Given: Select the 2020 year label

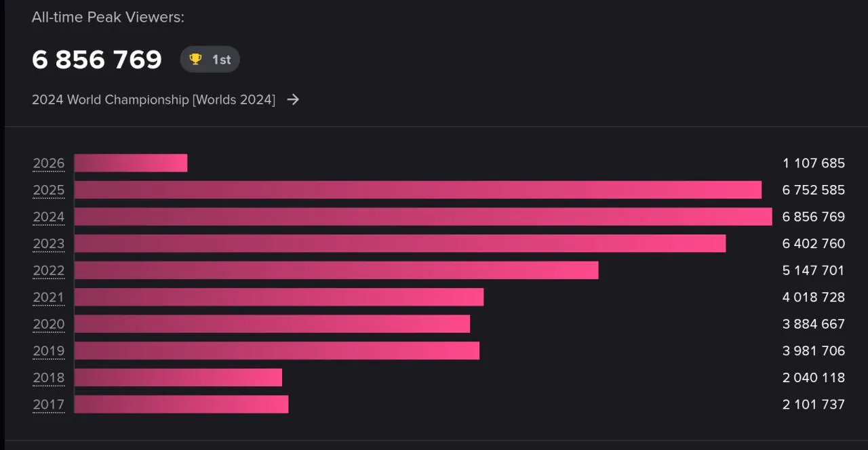Looking at the screenshot, I should pyautogui.click(x=49, y=324).
